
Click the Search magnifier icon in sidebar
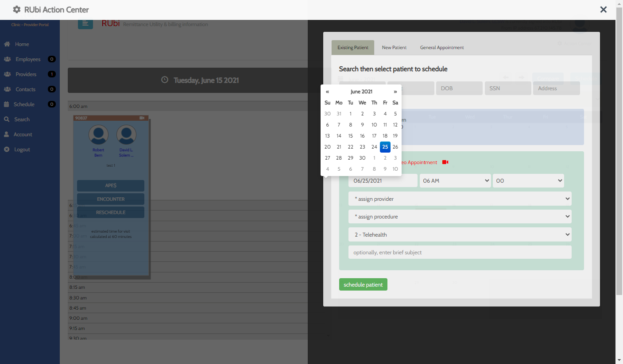click(x=7, y=119)
